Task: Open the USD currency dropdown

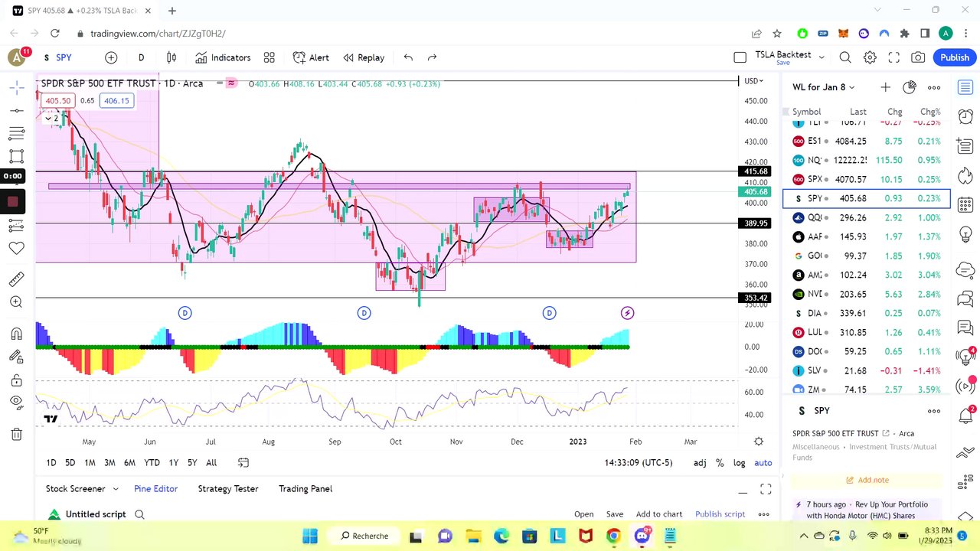Action: point(753,81)
